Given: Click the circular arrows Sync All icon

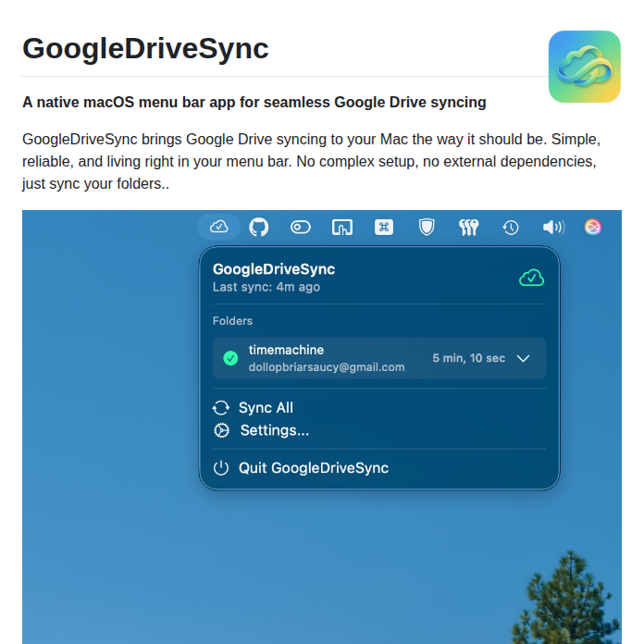Looking at the screenshot, I should tap(221, 408).
